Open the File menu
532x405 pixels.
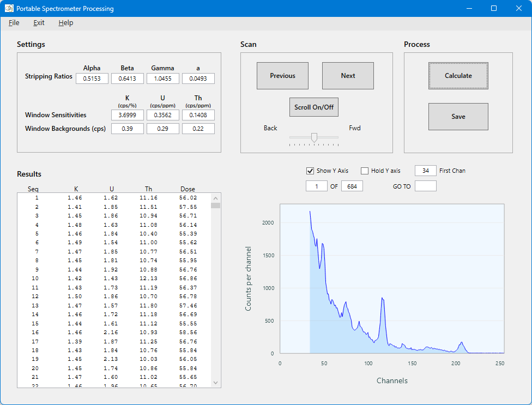coord(14,23)
